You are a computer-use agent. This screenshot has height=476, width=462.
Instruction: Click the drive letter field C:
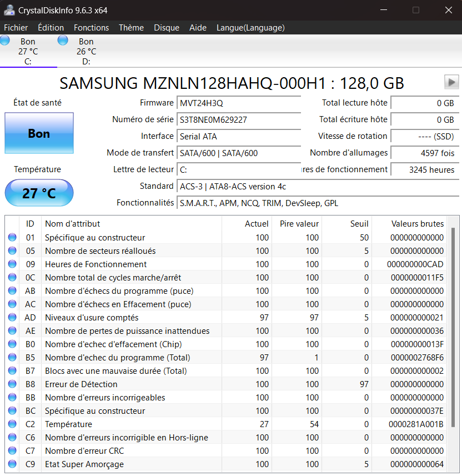pos(239,170)
